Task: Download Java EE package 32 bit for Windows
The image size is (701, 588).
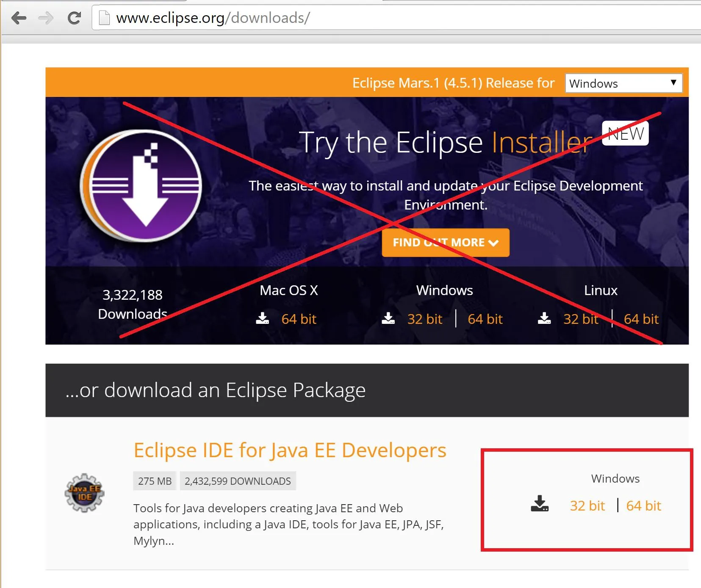Action: (587, 505)
